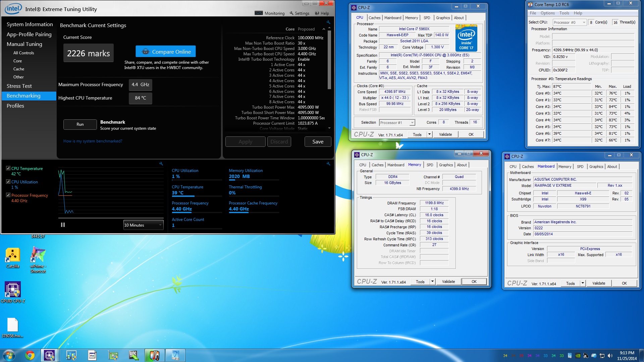Open the Options menu in Core Temp
The height and width of the screenshot is (362, 644).
pyautogui.click(x=547, y=13)
